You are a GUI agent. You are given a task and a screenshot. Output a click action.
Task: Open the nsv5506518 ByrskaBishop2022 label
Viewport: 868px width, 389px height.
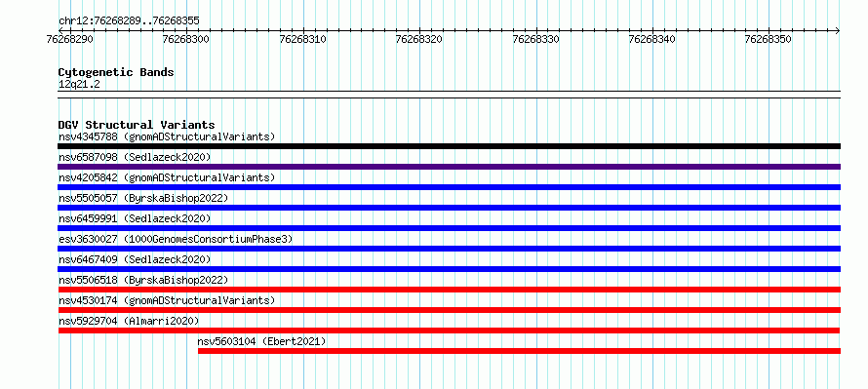142,280
